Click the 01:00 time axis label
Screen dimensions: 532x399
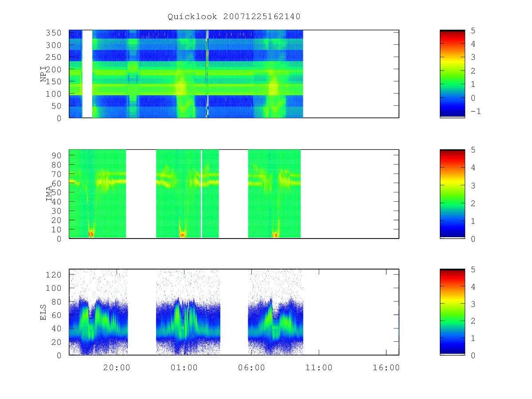pyautogui.click(x=184, y=368)
